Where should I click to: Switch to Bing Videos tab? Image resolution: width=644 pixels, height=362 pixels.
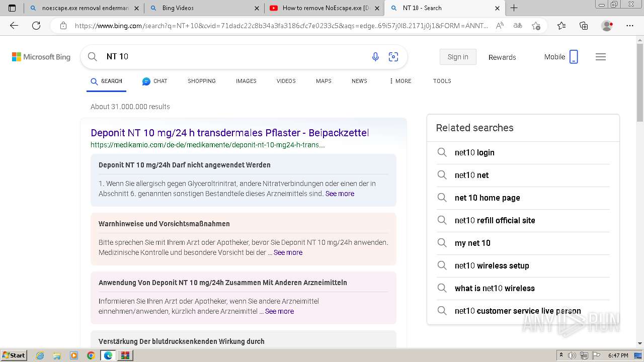[203, 8]
